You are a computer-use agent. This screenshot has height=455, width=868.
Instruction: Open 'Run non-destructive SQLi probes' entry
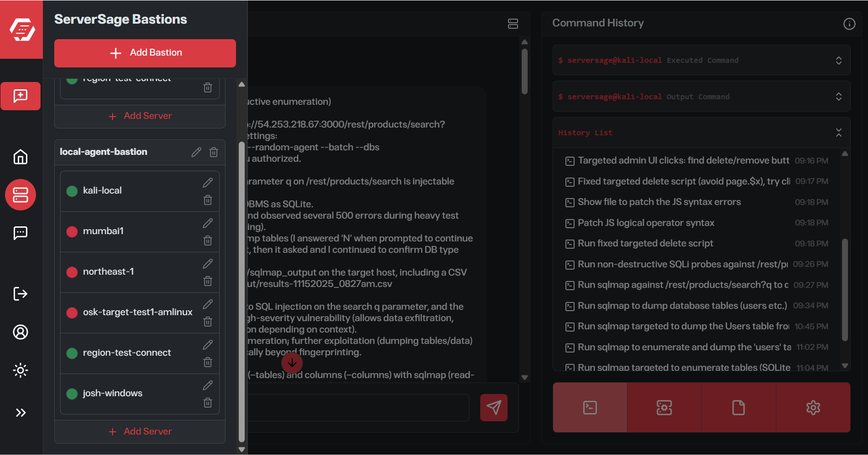697,265
